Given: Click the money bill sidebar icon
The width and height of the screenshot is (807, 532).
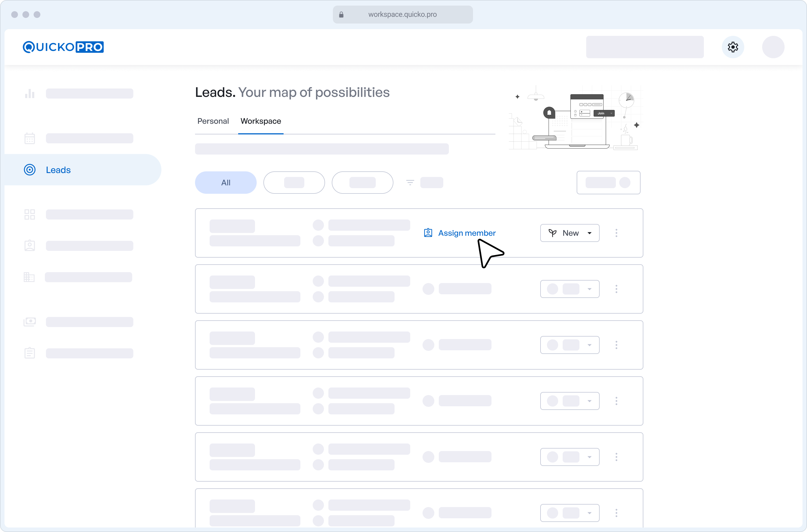Looking at the screenshot, I should [x=29, y=322].
